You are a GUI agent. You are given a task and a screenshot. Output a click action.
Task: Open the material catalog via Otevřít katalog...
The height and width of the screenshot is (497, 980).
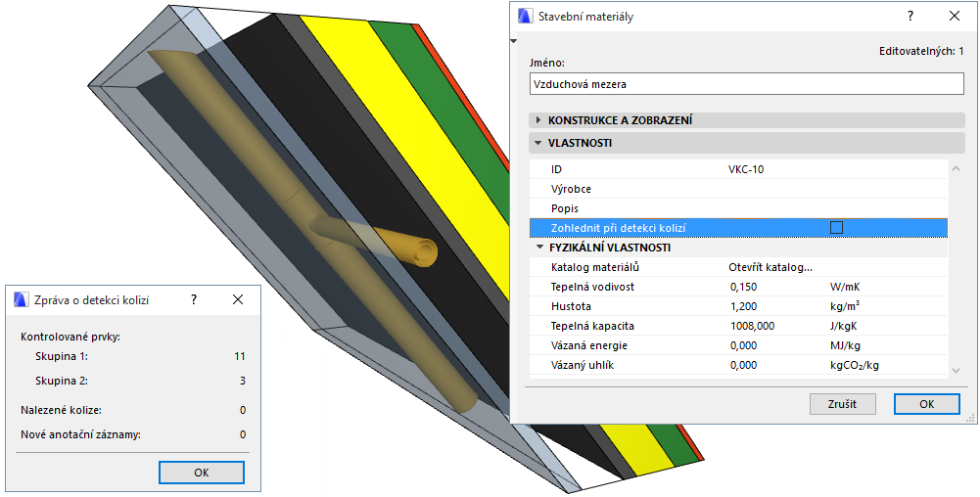tap(770, 267)
